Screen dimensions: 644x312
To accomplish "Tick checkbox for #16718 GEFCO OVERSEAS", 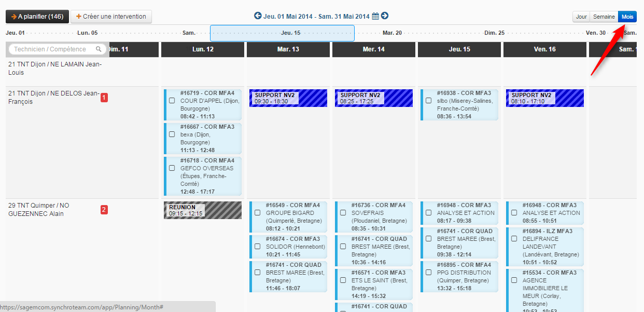I will pyautogui.click(x=172, y=168).
